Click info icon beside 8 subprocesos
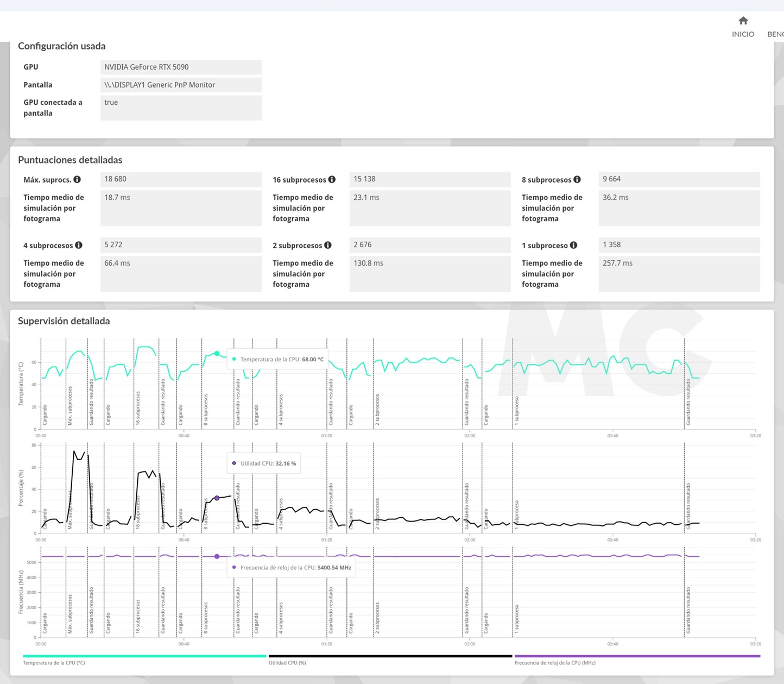 click(x=577, y=179)
